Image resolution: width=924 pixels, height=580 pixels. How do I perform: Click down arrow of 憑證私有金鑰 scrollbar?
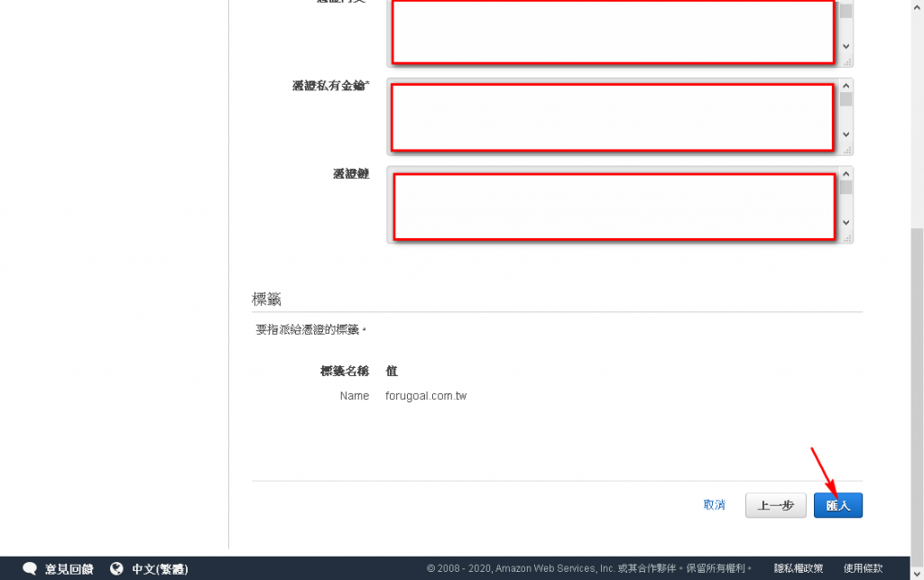[x=846, y=134]
